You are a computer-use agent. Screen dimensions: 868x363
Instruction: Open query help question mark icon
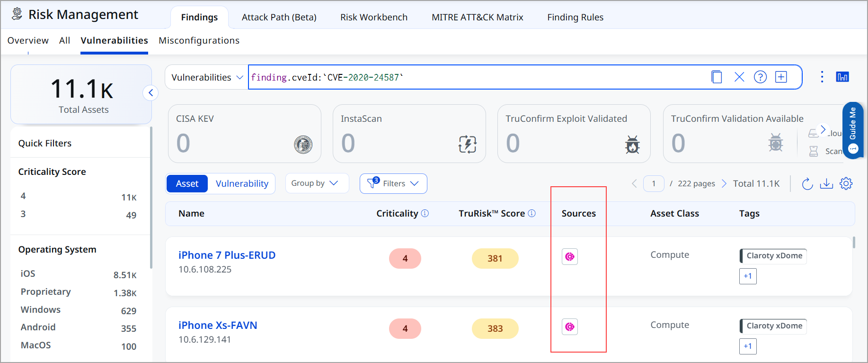pyautogui.click(x=760, y=77)
